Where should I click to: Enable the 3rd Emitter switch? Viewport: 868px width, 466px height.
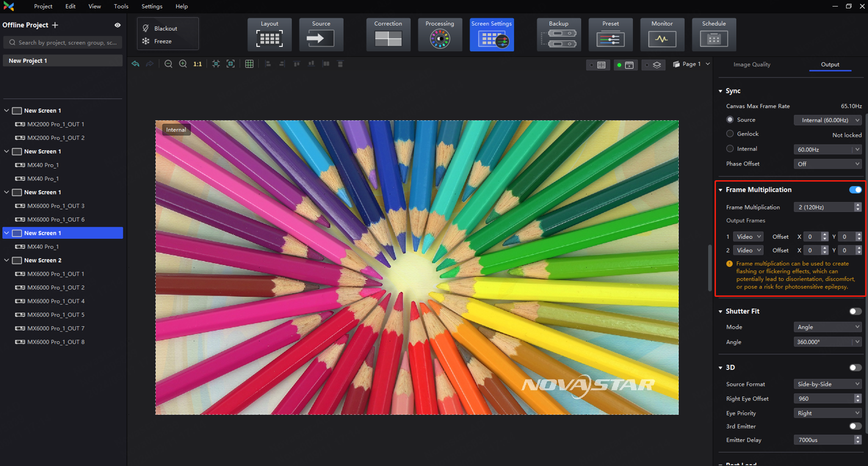click(x=855, y=426)
